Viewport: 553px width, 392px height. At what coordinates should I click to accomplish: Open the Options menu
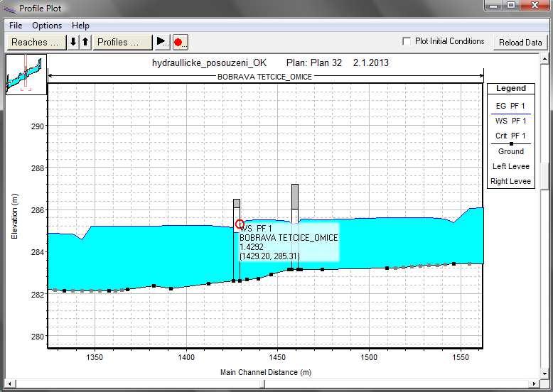tap(47, 26)
